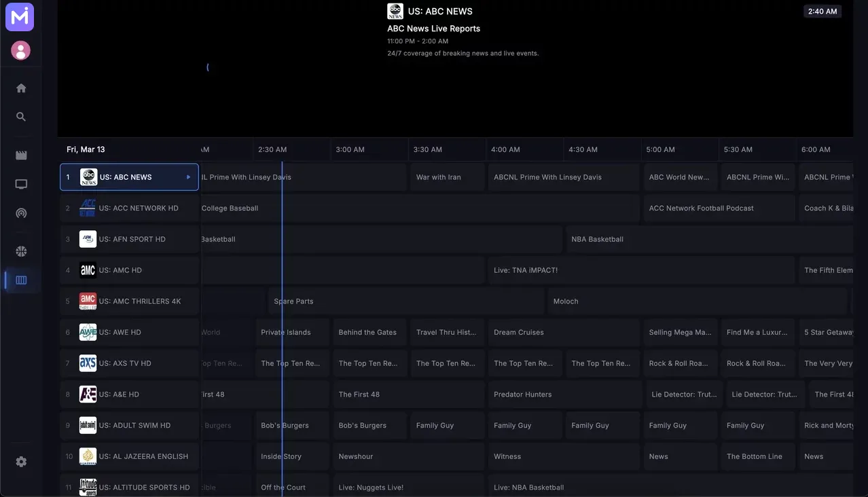868x497 pixels.
Task: Open Live broadcast icon in sidebar
Action: click(x=21, y=213)
